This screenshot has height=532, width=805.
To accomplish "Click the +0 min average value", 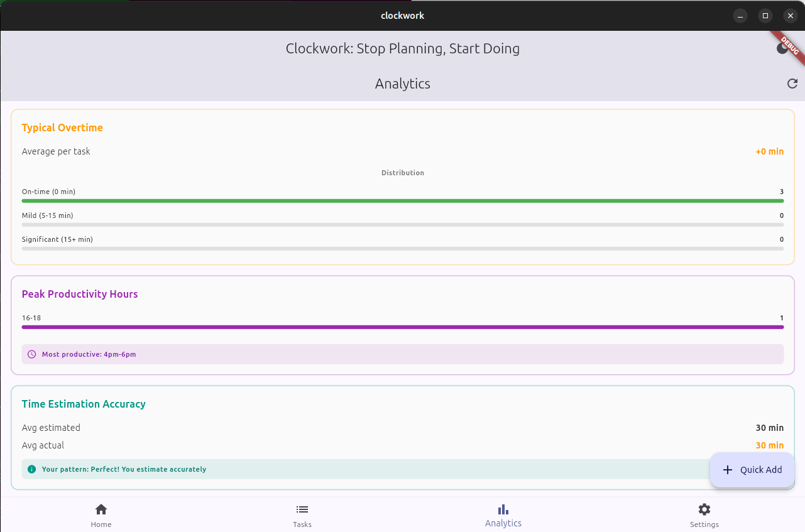I will point(769,151).
